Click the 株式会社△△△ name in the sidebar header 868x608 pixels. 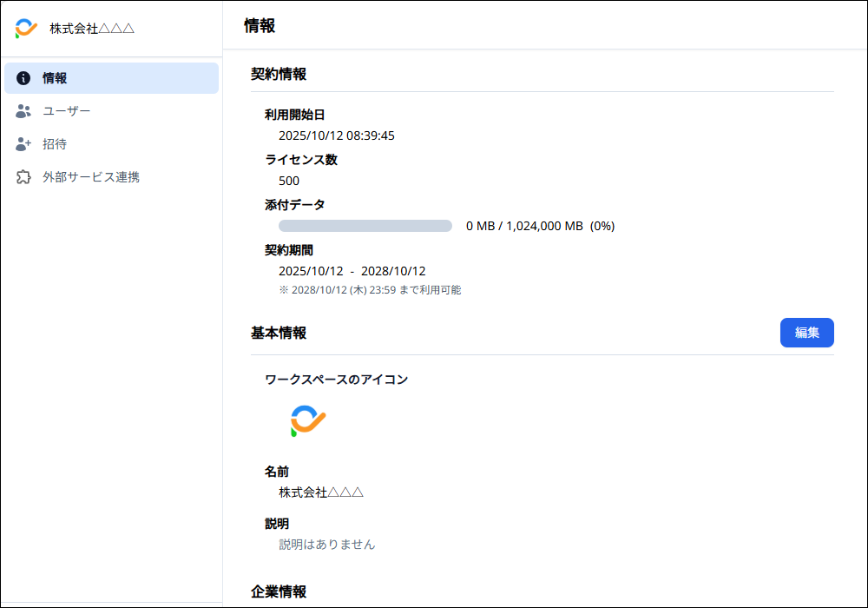[92, 29]
